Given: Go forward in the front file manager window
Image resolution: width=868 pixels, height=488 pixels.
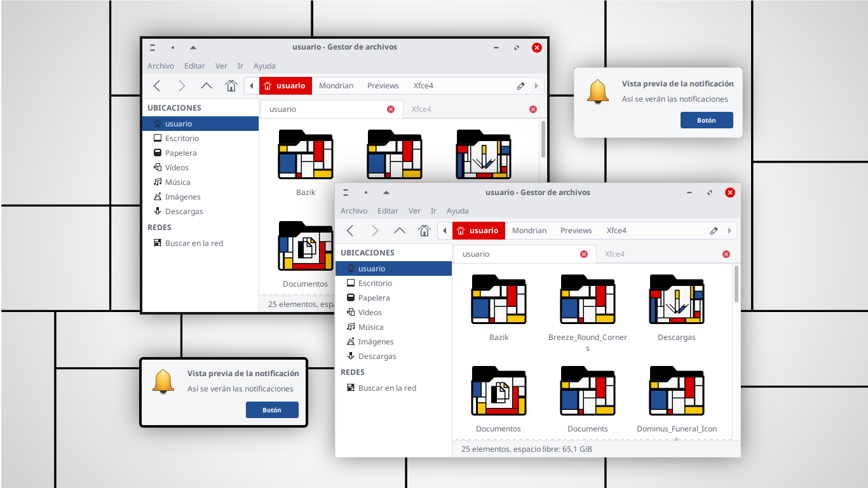Looking at the screenshot, I should click(x=375, y=231).
